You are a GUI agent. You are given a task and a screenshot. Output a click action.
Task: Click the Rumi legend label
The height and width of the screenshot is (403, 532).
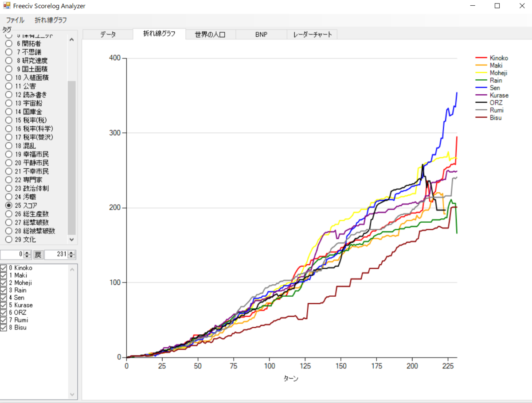point(497,110)
